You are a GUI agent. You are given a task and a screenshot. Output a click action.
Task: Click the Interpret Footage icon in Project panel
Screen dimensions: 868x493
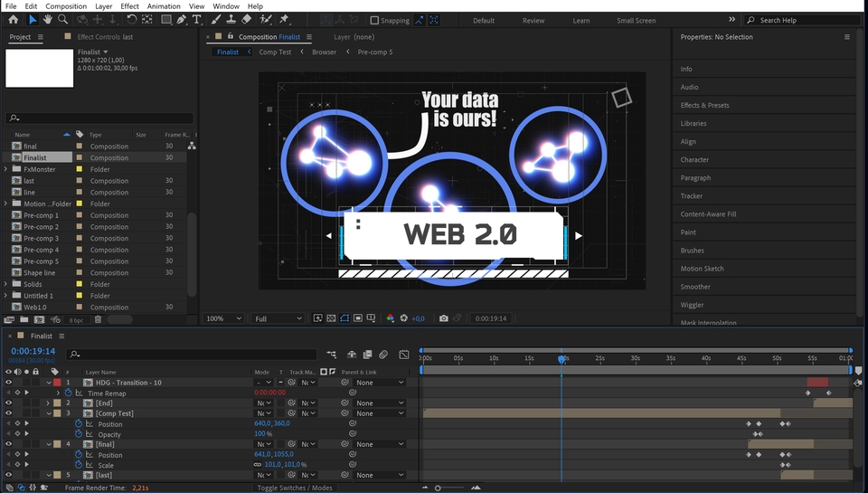pos(9,319)
